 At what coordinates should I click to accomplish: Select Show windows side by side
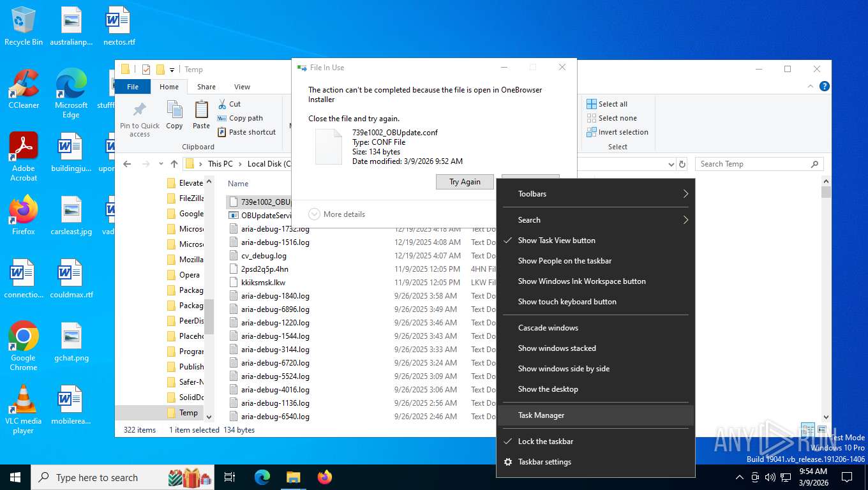tap(595, 369)
